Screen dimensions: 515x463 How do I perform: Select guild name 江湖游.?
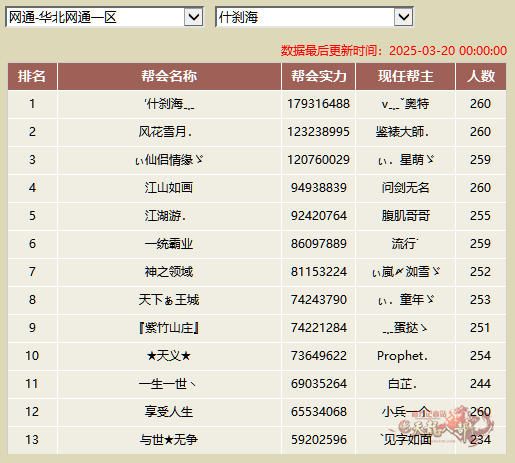[165, 216]
